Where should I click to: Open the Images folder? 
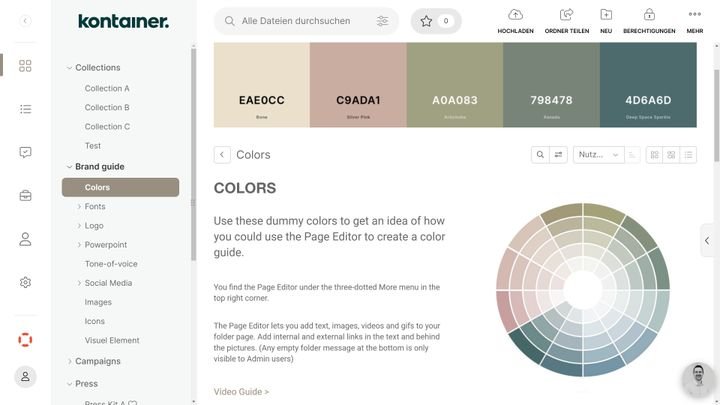pyautogui.click(x=98, y=302)
